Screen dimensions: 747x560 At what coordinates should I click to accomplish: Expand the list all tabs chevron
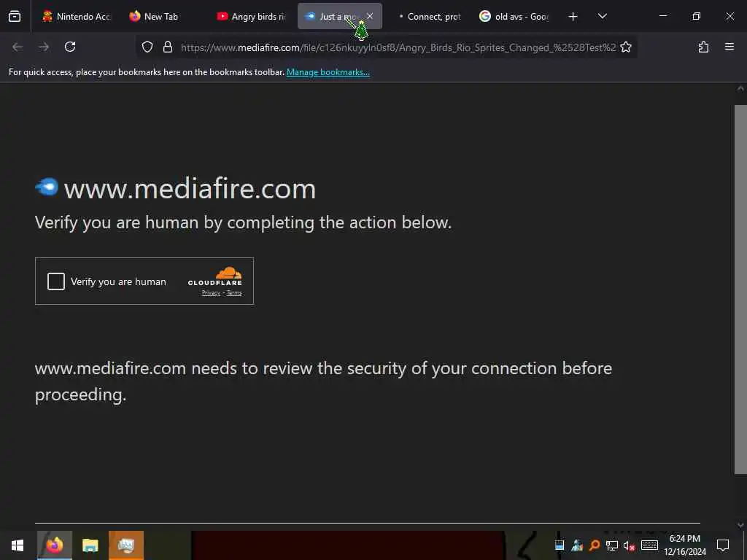pyautogui.click(x=602, y=16)
